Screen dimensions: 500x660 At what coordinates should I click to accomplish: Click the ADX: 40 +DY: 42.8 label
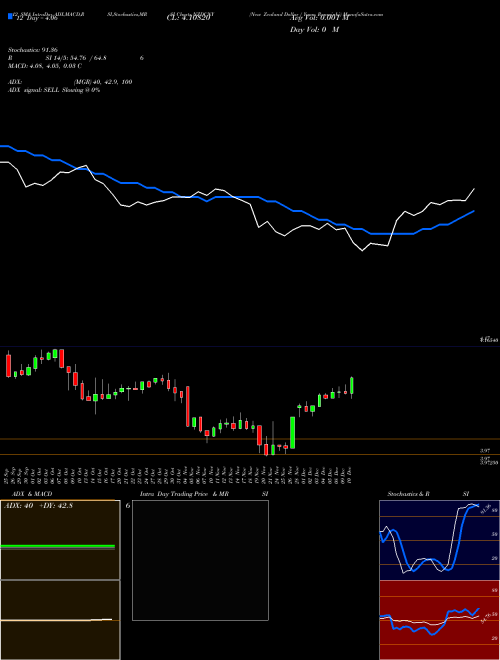(x=38, y=506)
